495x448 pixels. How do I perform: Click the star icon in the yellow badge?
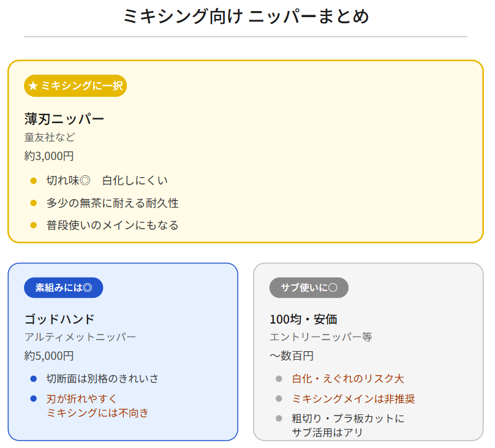pyautogui.click(x=34, y=86)
